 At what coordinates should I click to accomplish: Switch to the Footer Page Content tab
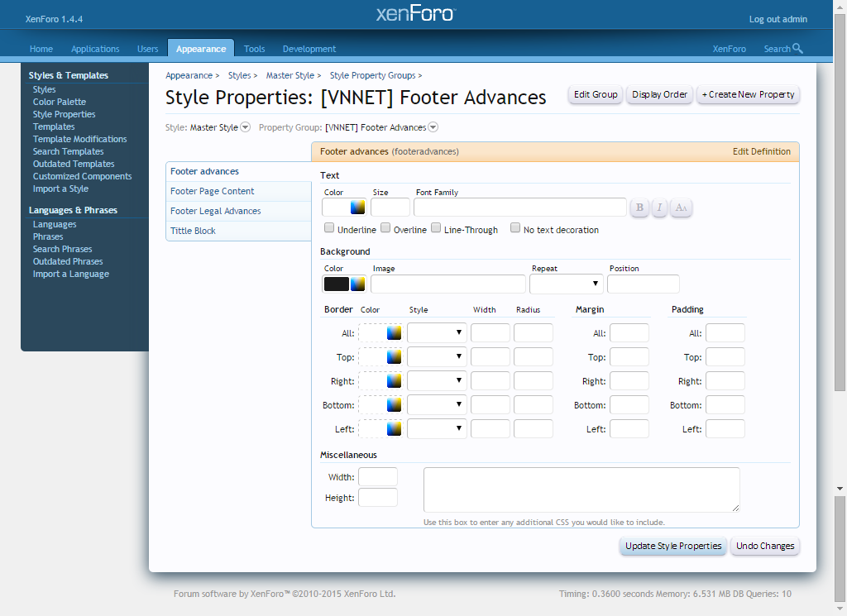(x=213, y=191)
